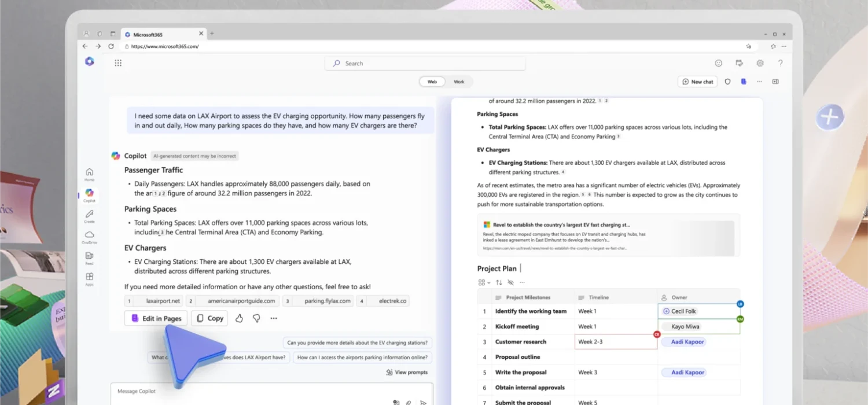The image size is (868, 405).
Task: Switch Copilot to Work mode
Action: tap(458, 82)
